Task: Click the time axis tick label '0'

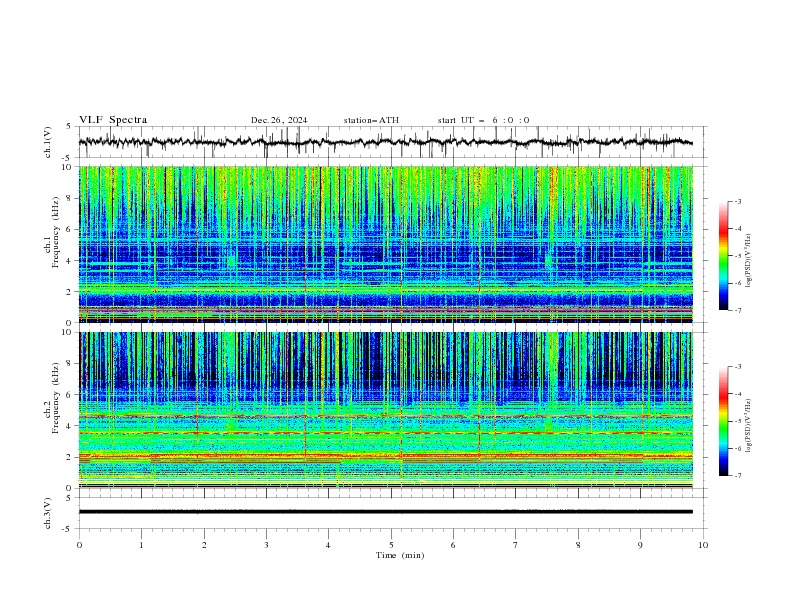Action: pos(79,545)
